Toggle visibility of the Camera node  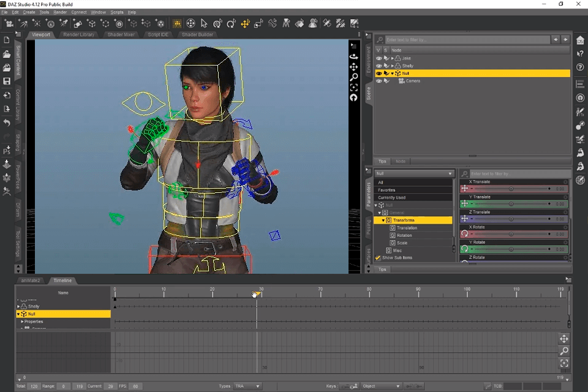tap(379, 80)
